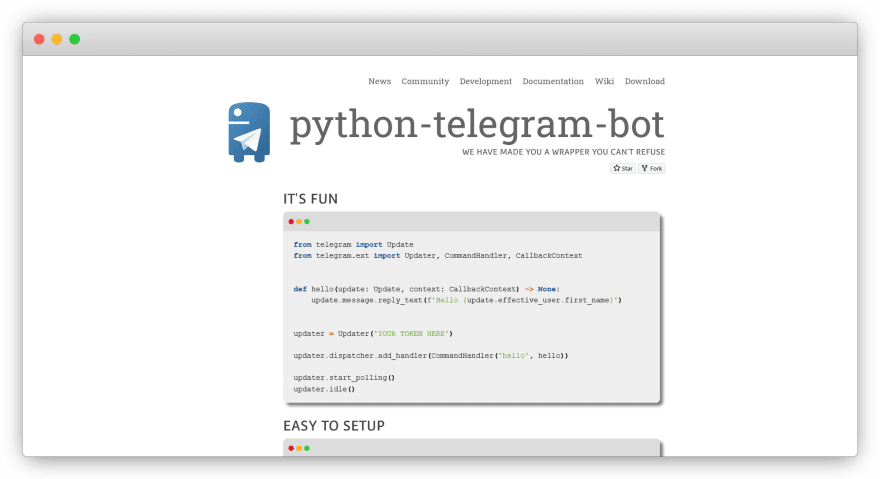Open the News navigation link
The width and height of the screenshot is (880, 479).
pyautogui.click(x=379, y=81)
